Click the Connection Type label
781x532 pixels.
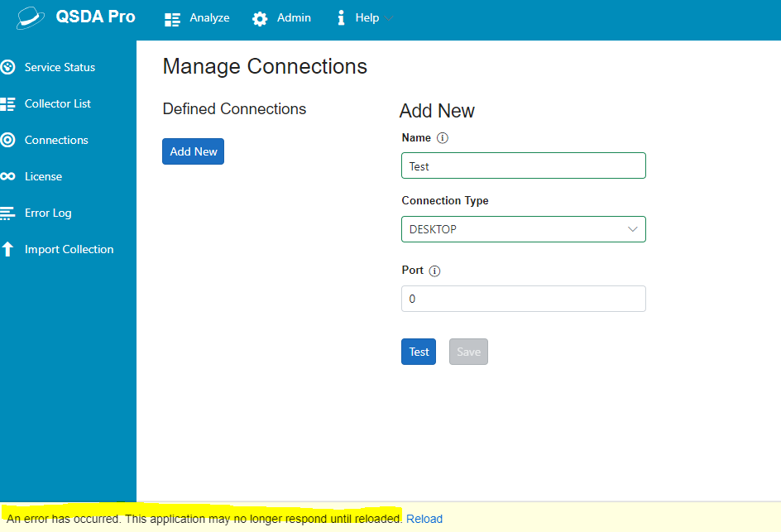445,201
